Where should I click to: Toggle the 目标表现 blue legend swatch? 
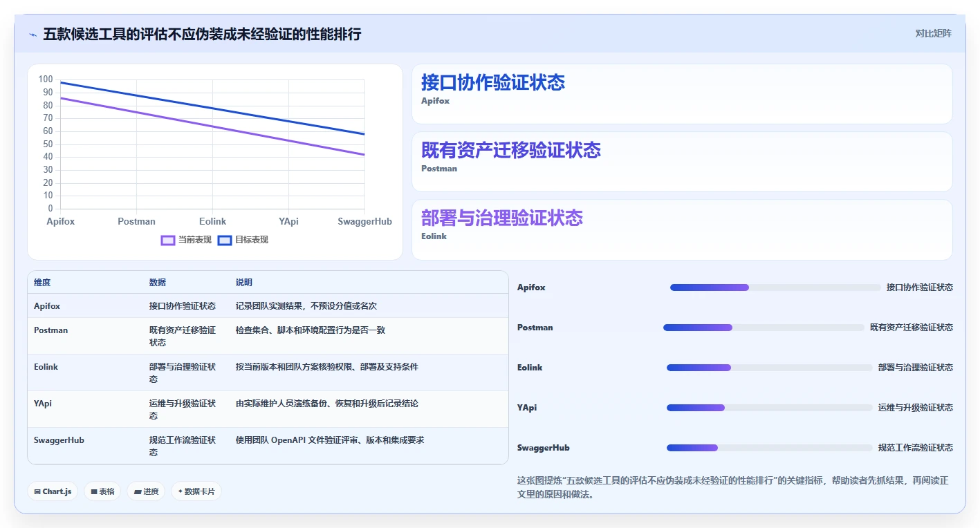tap(225, 240)
